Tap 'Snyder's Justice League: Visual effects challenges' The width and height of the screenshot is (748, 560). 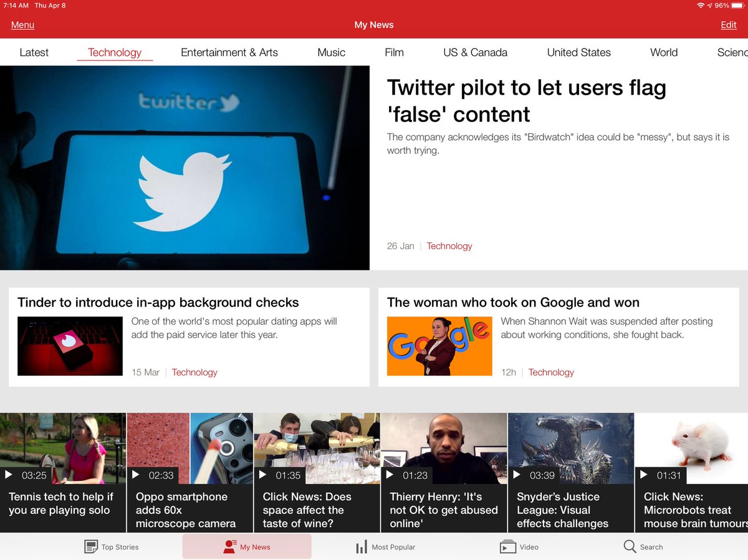coord(562,510)
